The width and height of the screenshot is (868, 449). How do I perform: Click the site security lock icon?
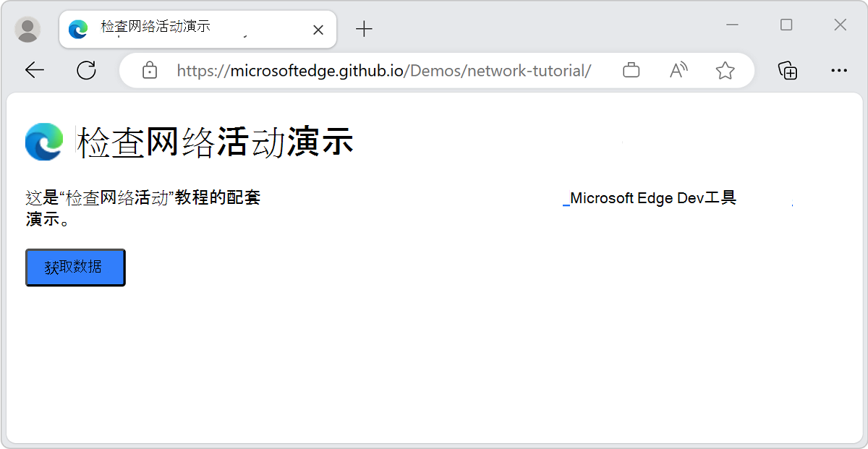click(149, 70)
